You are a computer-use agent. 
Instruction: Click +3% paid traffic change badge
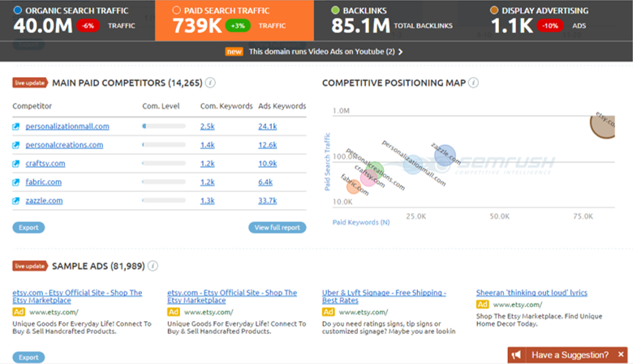(238, 26)
